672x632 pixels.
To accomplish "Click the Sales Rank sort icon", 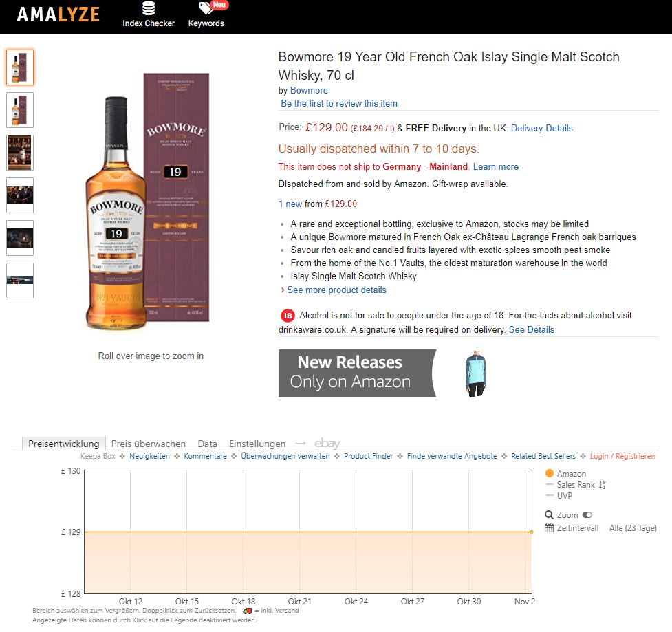I will (x=602, y=485).
